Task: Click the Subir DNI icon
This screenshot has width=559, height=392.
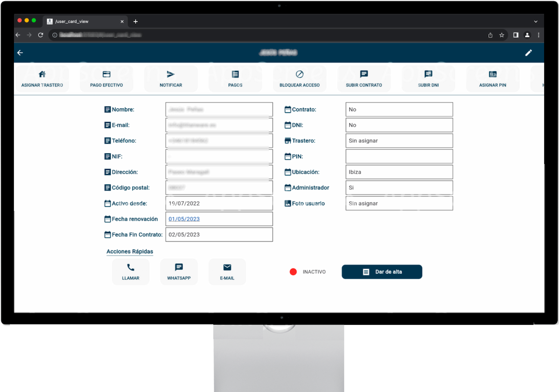Action: pos(429,74)
